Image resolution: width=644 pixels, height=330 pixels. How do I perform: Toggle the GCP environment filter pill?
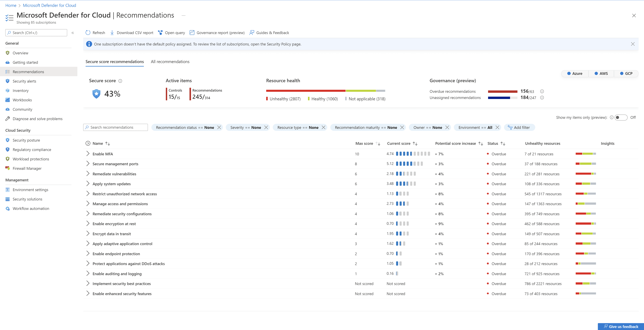[626, 73]
